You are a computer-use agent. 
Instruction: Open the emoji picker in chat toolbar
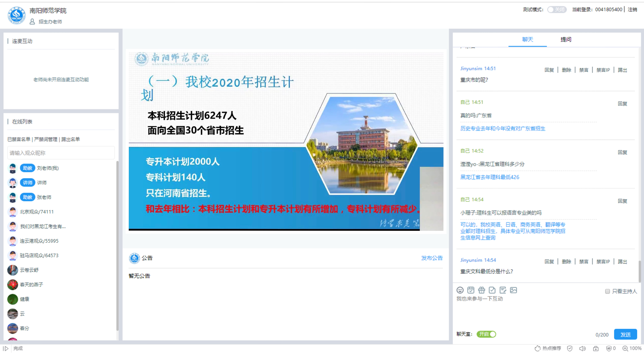[460, 290]
